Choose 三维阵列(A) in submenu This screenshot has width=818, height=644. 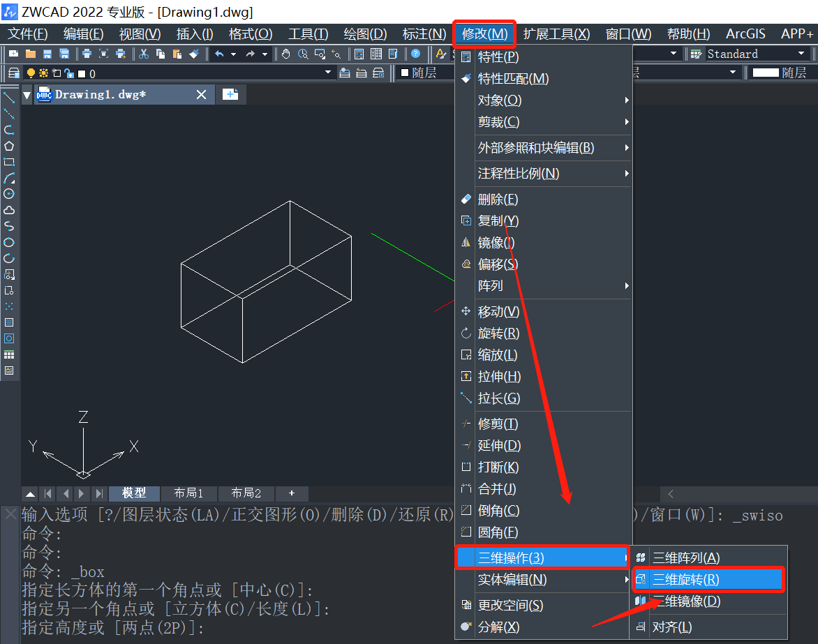[x=708, y=558]
